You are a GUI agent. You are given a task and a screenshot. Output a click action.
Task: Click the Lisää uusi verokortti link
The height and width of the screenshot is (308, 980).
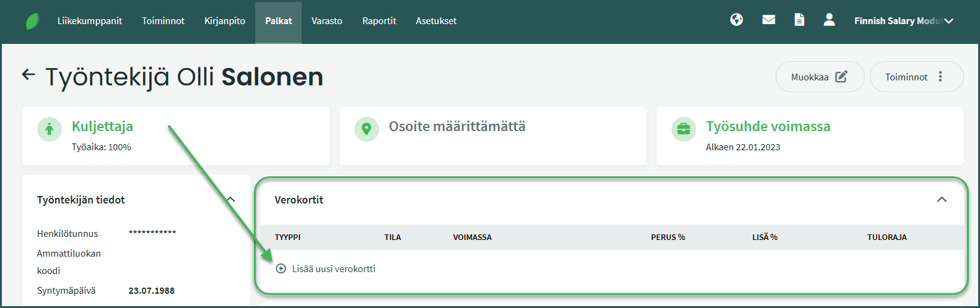point(333,268)
